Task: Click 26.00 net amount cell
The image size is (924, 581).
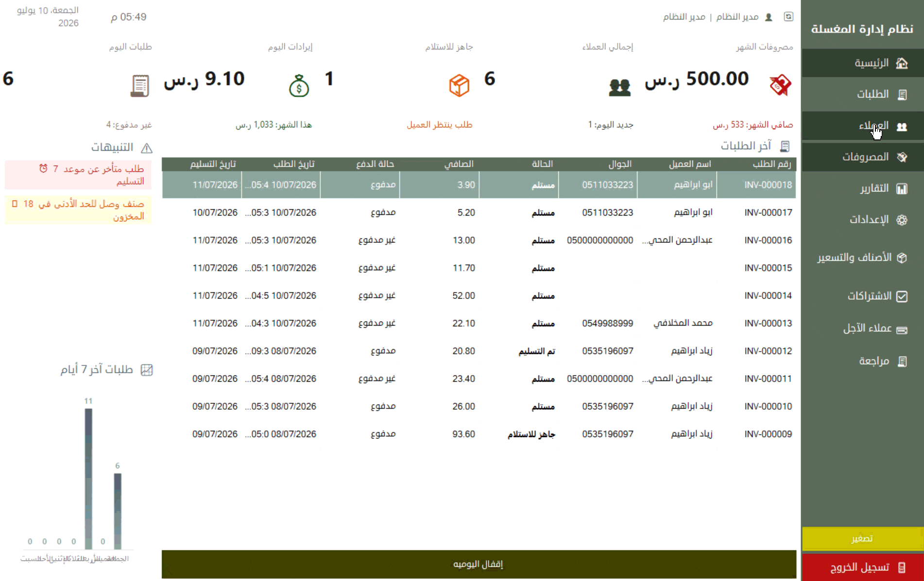Action: [463, 407]
